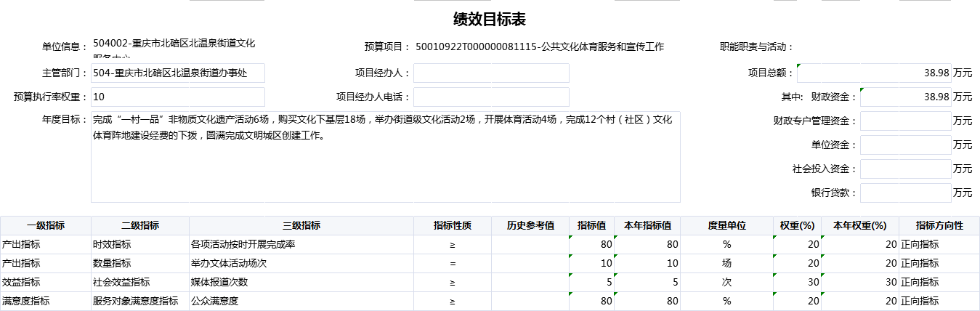Select the 指标性质 column header
Viewport: 980px width, 311px height.
[453, 225]
